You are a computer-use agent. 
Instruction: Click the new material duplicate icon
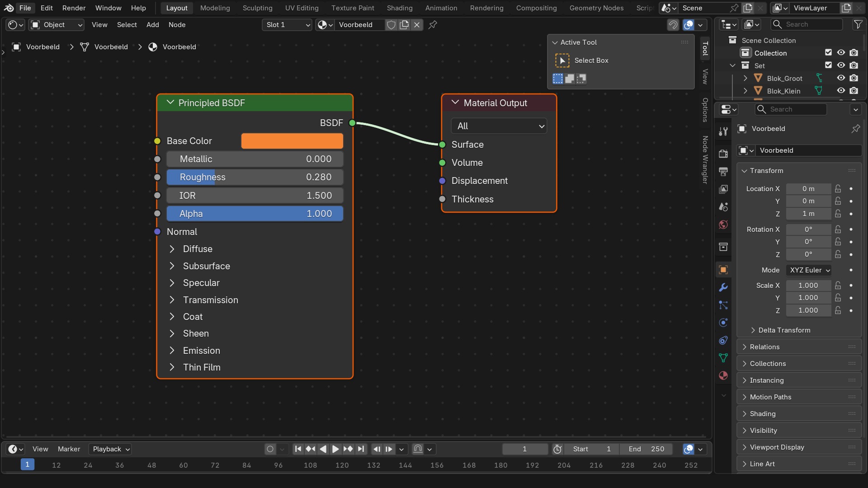coord(404,25)
